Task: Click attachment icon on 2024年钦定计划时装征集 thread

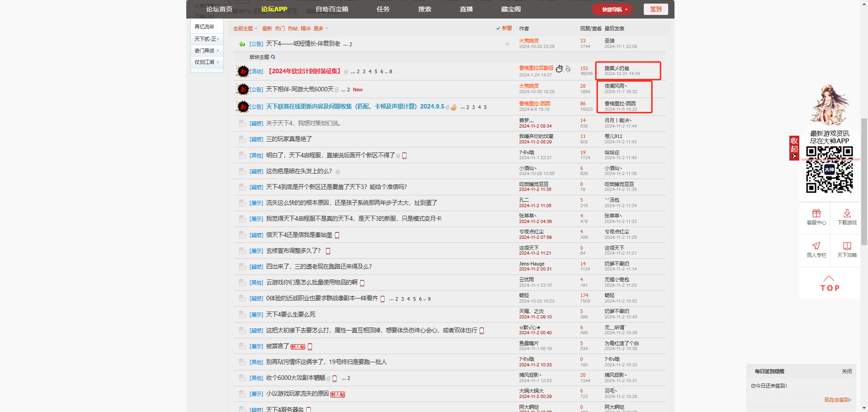Action: pos(346,72)
